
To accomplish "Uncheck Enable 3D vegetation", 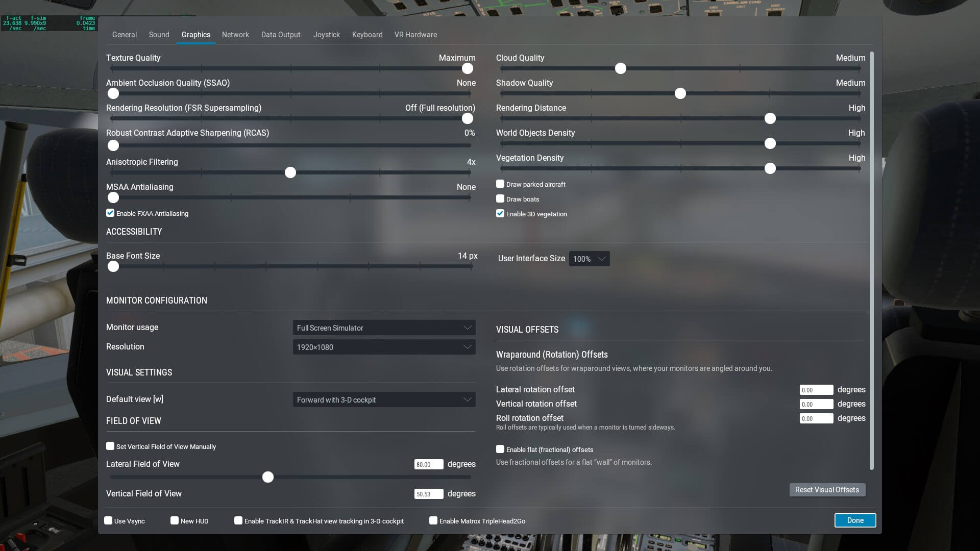I will (500, 214).
